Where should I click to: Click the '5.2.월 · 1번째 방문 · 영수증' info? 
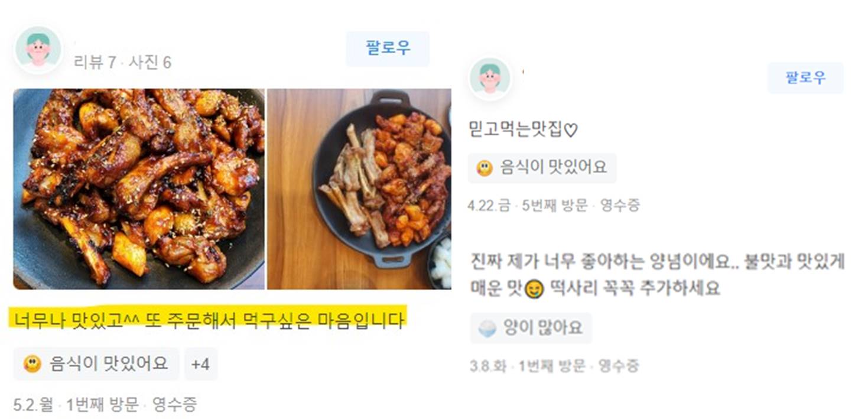coord(105,405)
